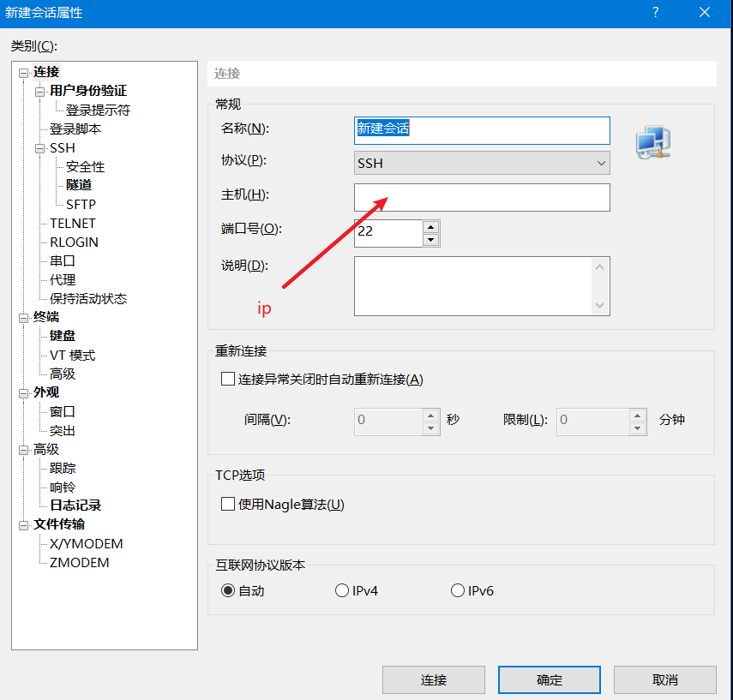Open the 协议 SSH dropdown
The image size is (733, 700).
pyautogui.click(x=482, y=163)
